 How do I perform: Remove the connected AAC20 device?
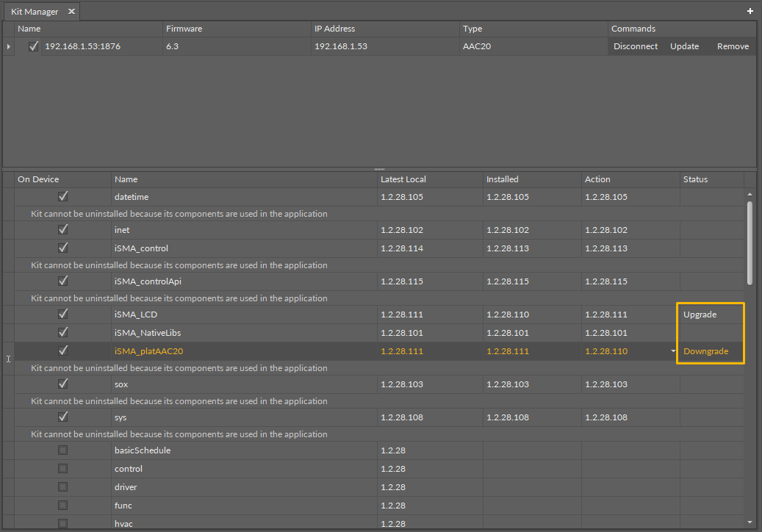pos(733,46)
